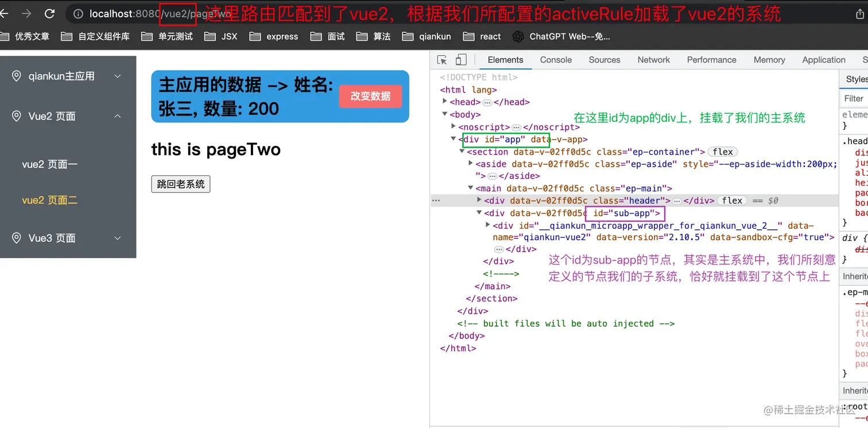Toggle the flex badge on the ep-container section
The height and width of the screenshot is (428, 868).
coord(722,152)
